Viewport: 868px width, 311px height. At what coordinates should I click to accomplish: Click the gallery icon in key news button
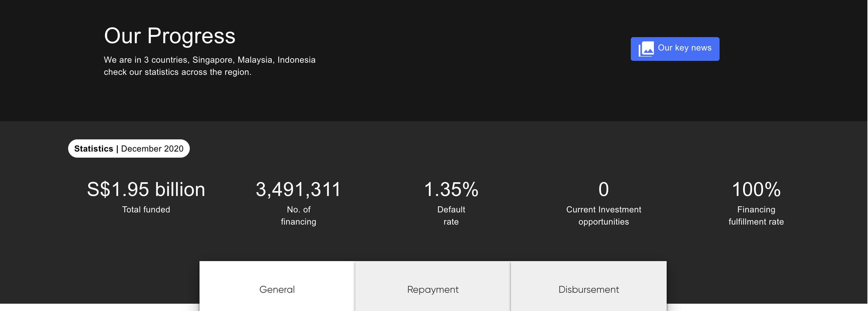[x=646, y=49]
